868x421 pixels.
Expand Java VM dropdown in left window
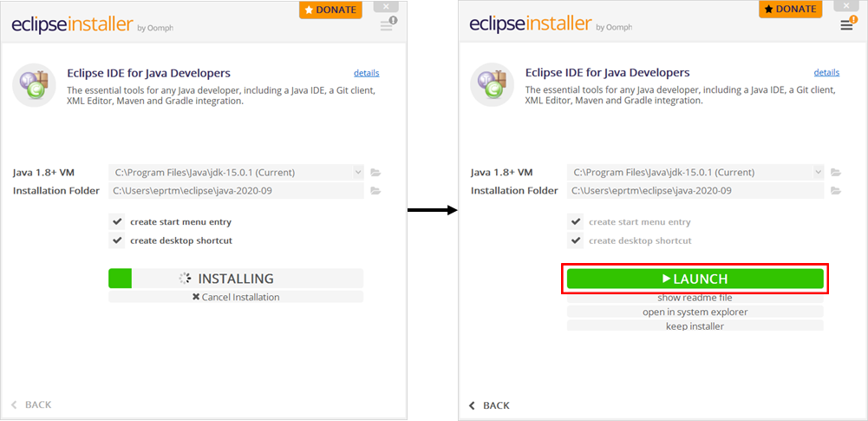click(357, 172)
